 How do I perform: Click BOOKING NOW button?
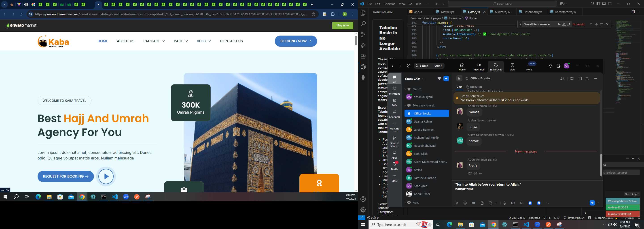[x=296, y=41]
